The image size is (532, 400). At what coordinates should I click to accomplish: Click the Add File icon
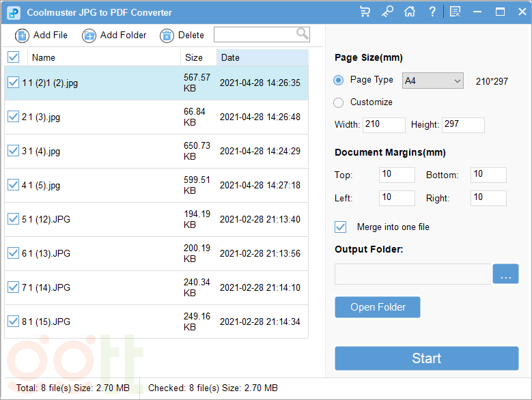tap(22, 35)
